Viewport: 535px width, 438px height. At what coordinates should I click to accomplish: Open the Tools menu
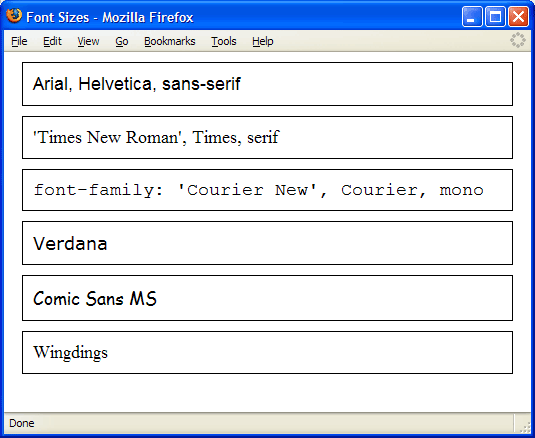pos(223,41)
